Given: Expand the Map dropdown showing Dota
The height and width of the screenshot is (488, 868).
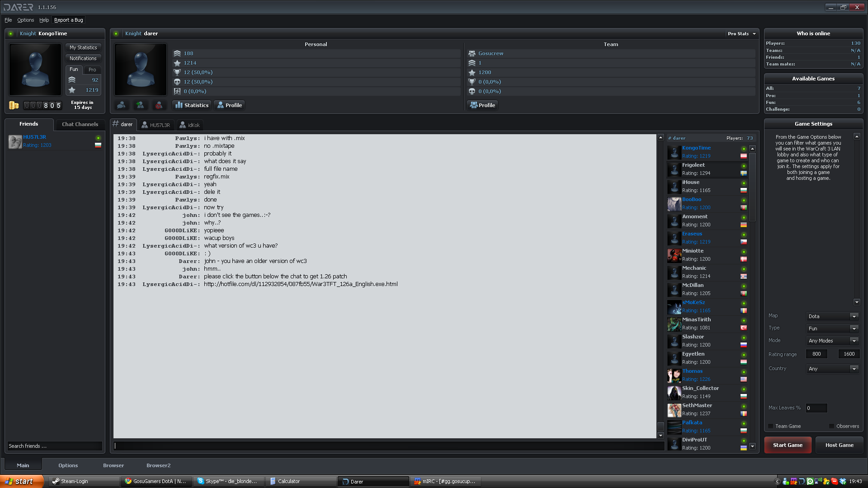Looking at the screenshot, I should pyautogui.click(x=832, y=316).
